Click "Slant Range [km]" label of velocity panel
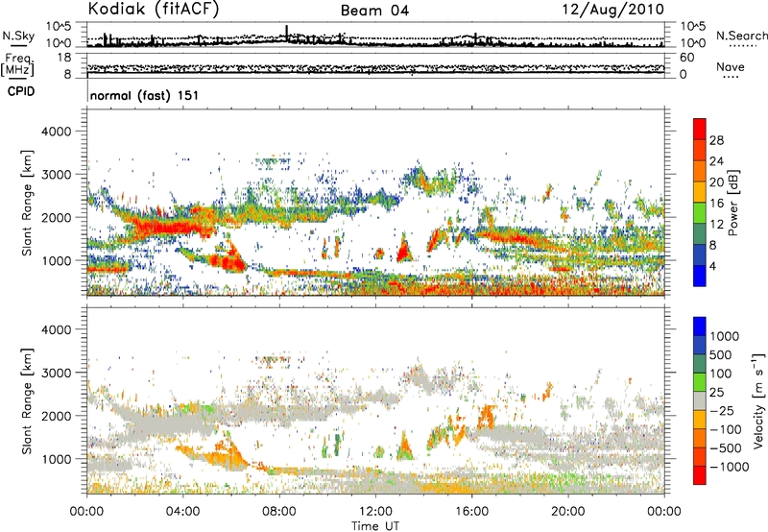The image size is (768, 532). (x=27, y=400)
